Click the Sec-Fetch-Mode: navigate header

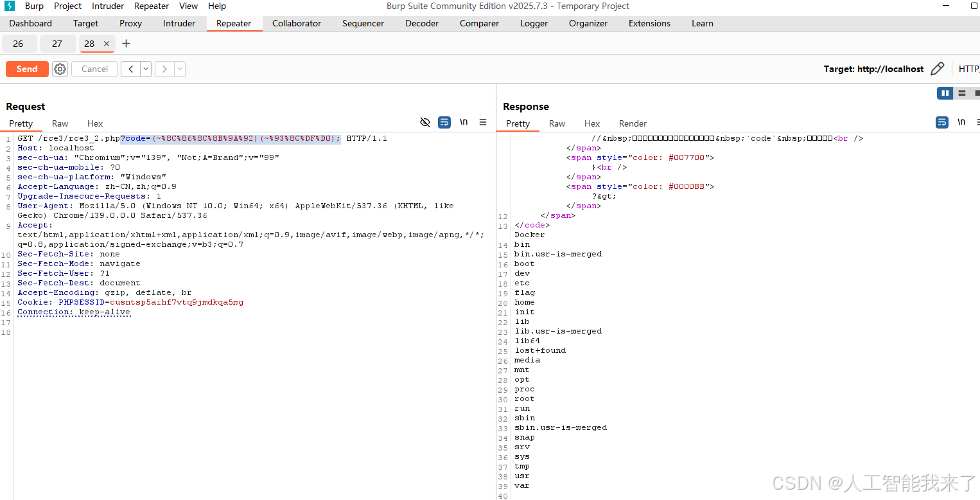pyautogui.click(x=79, y=263)
